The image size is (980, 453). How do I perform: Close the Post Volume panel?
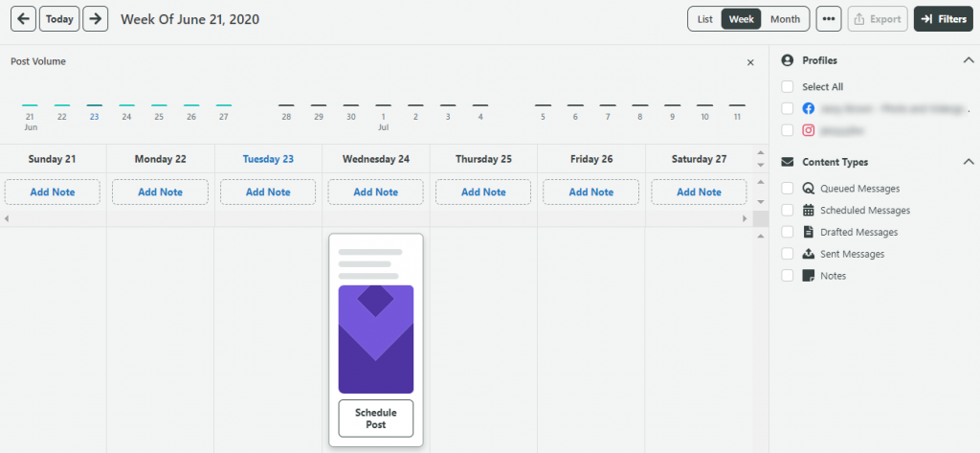[750, 62]
